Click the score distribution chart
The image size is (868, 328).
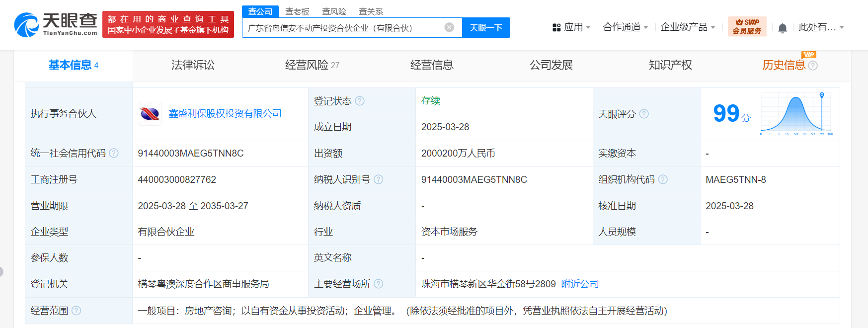click(x=796, y=114)
